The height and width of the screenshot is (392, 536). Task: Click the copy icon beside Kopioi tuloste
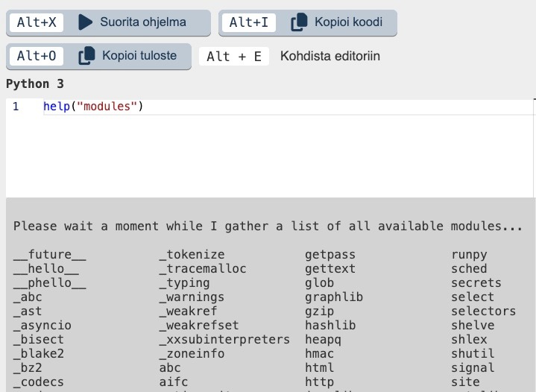point(86,56)
